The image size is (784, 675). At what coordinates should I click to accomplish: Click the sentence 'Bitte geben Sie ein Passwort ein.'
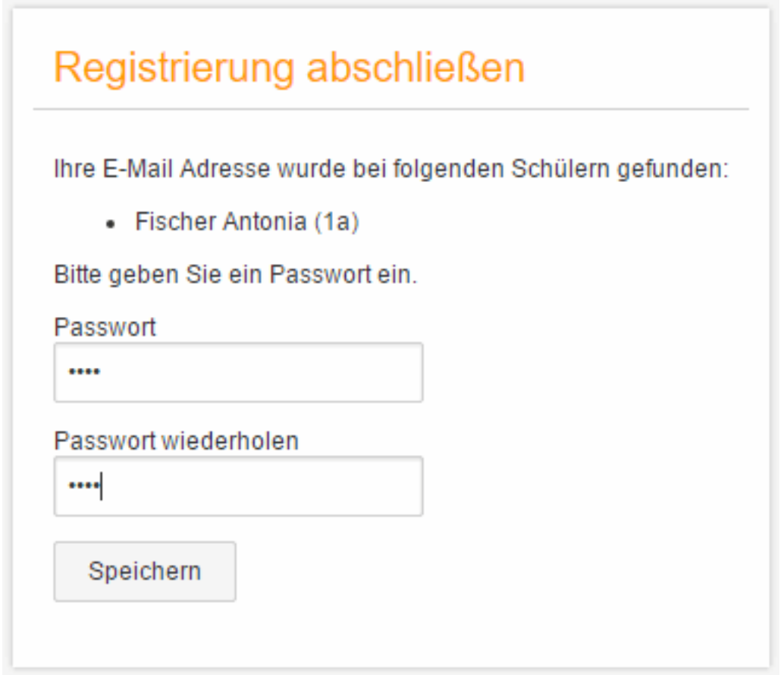click(x=236, y=274)
